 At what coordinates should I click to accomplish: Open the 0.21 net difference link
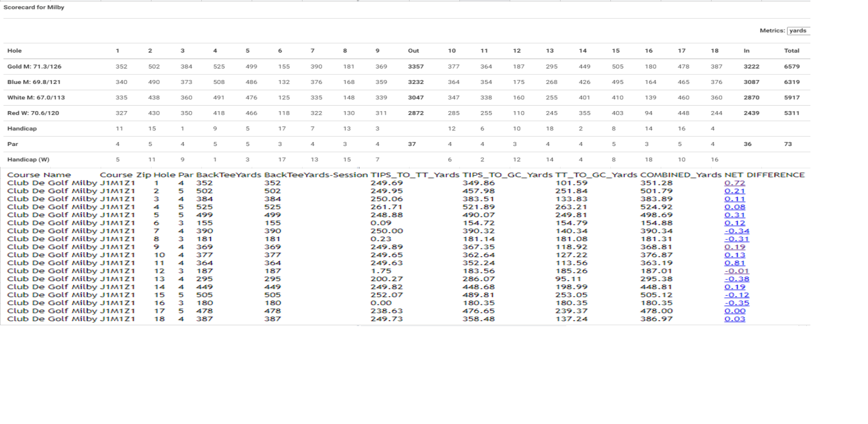(735, 191)
